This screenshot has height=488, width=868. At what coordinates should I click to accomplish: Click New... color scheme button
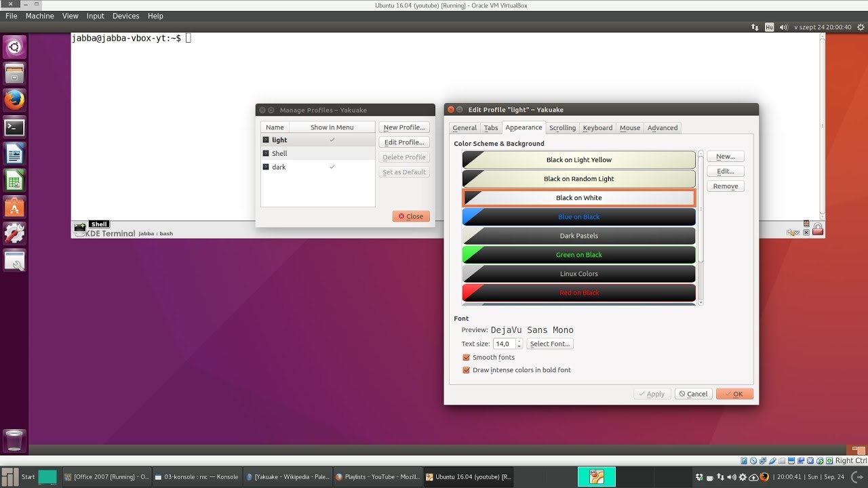point(726,156)
